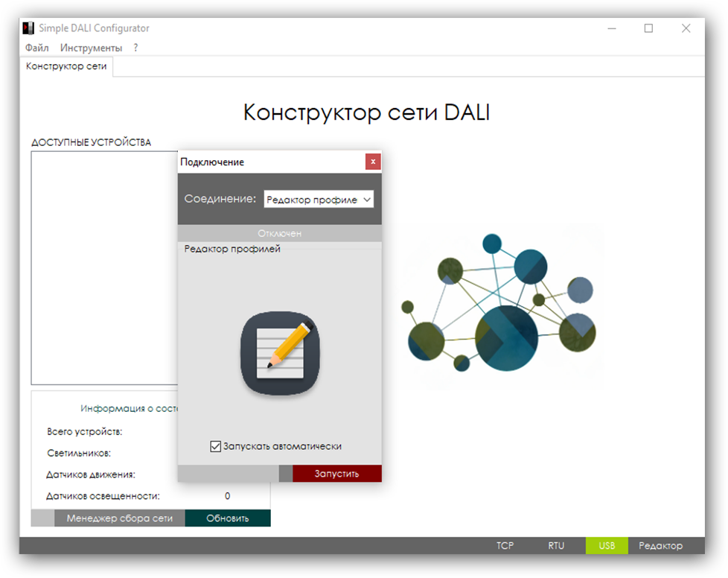Minimize the Simple DALI Configurator window
This screenshot has height=578, width=728.
tap(612, 28)
